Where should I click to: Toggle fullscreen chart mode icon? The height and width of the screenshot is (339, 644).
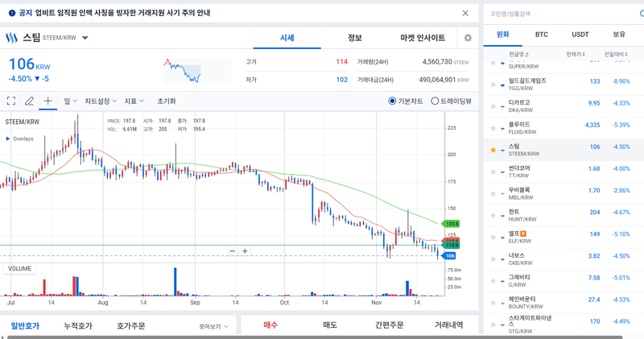coord(11,101)
